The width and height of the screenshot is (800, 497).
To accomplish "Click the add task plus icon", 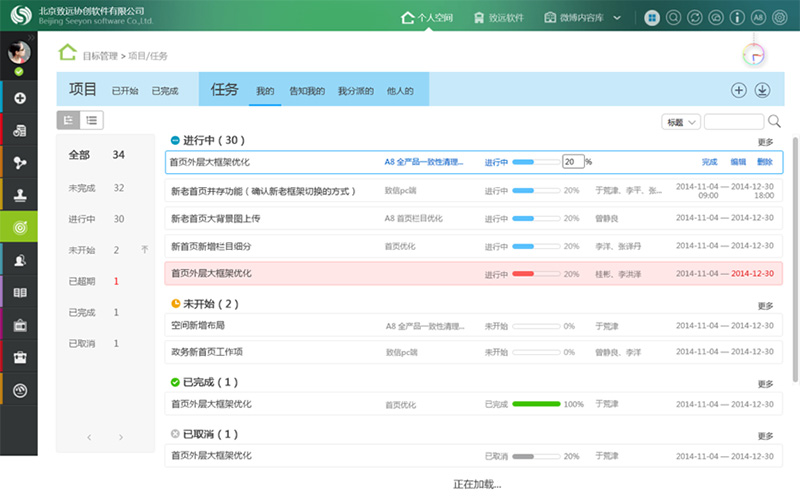I will [739, 90].
